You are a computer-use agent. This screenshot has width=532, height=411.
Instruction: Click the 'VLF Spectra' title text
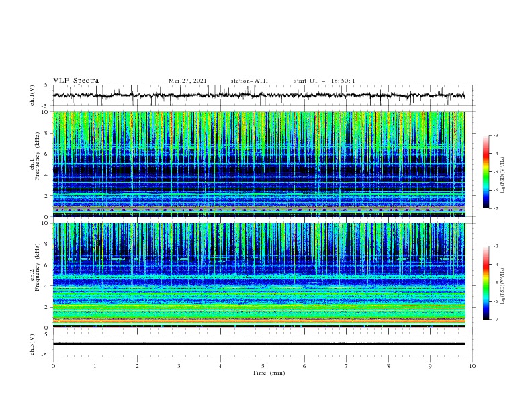pos(76,81)
